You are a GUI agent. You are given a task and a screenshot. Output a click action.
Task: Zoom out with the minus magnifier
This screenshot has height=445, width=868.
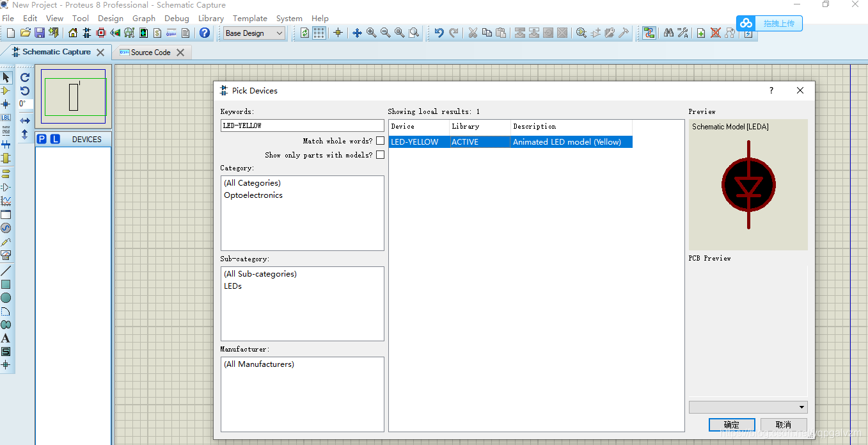385,33
